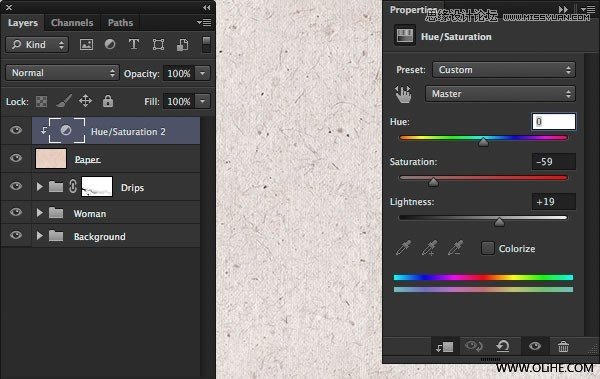Open the Opacity slider arrow
This screenshot has height=379, width=600.
tap(203, 73)
